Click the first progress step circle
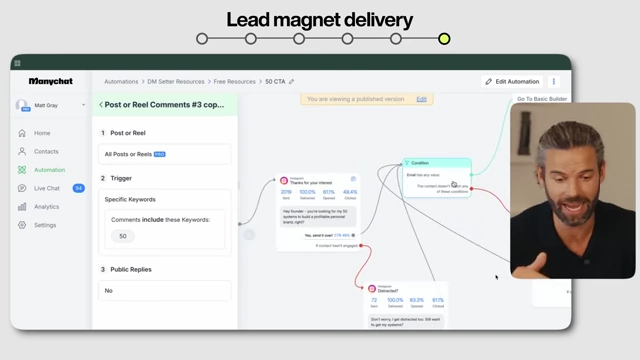Viewport: 640px width, 360px height. click(202, 39)
